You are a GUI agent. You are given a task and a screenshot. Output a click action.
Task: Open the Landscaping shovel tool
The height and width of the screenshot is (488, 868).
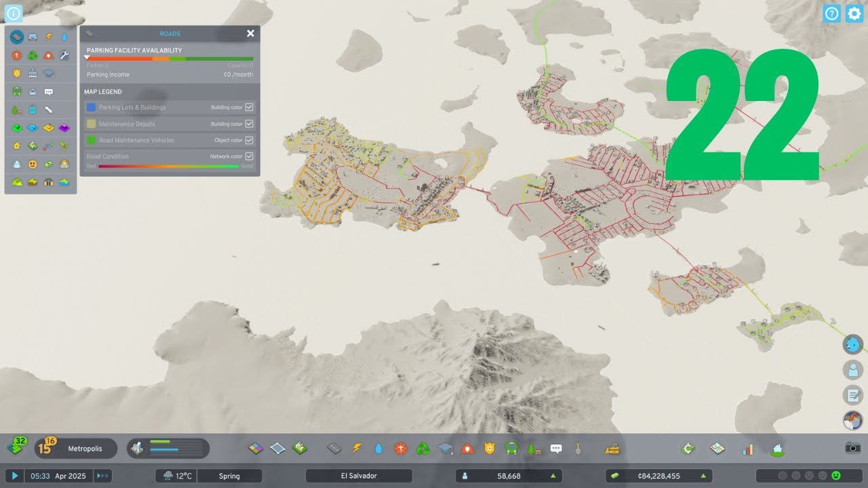pos(578,448)
